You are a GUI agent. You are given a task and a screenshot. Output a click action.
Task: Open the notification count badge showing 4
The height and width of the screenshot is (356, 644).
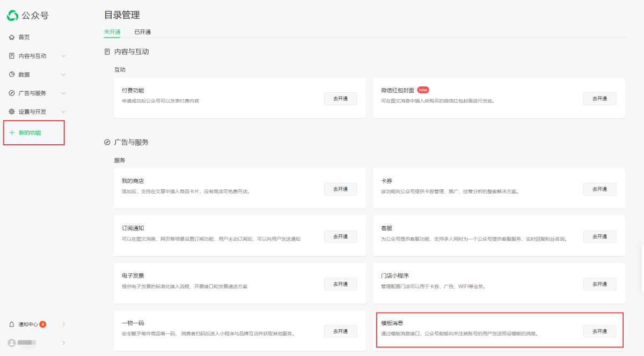click(x=43, y=324)
